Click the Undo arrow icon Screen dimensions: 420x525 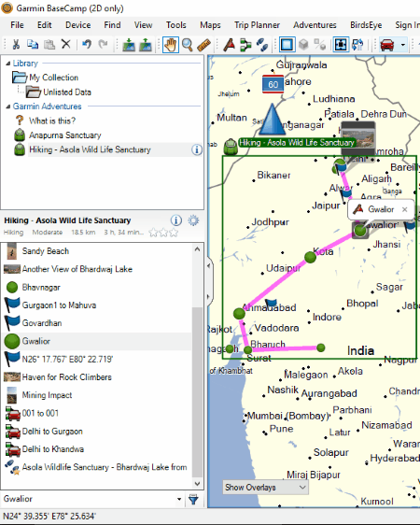tap(87, 44)
